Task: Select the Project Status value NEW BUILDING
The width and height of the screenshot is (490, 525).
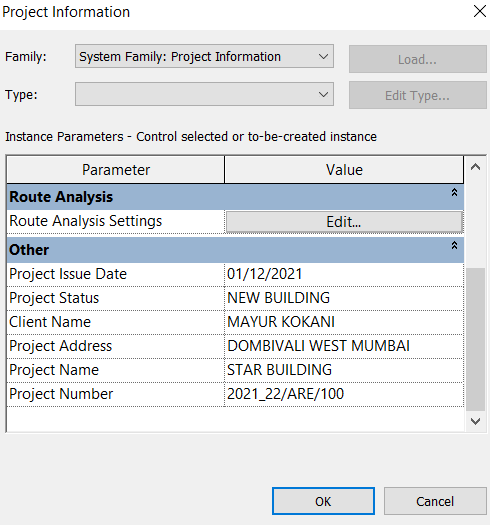Action: (344, 298)
